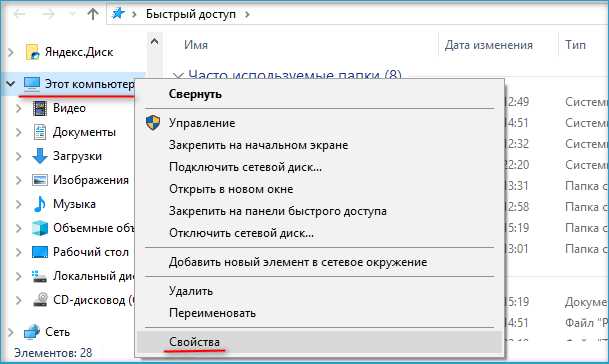Screen dimensions: 609x364
Task: Sort by the Тип column header
Action: coord(576,45)
